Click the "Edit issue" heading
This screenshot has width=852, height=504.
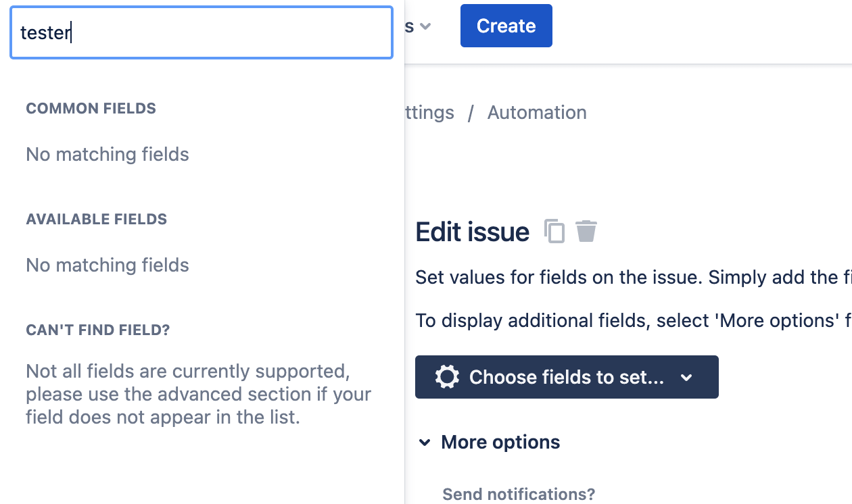coord(473,232)
